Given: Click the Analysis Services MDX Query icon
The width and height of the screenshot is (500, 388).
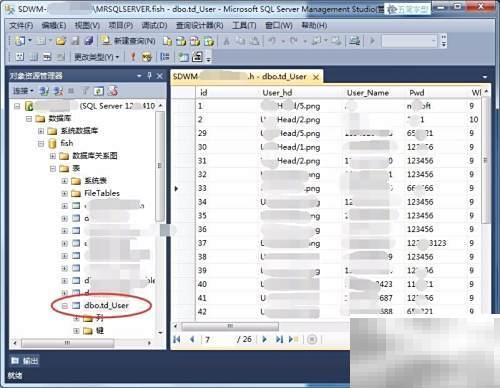Looking at the screenshot, I should 181,41.
